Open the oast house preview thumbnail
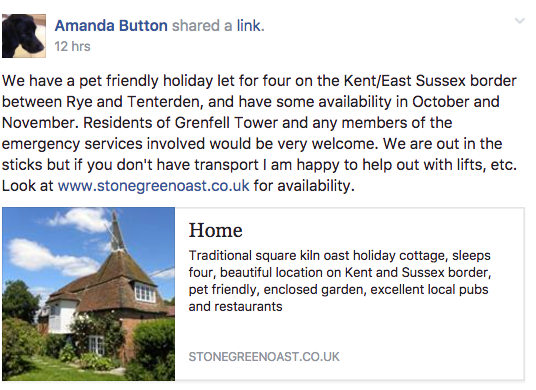This screenshot has width=536, height=390. [89, 294]
